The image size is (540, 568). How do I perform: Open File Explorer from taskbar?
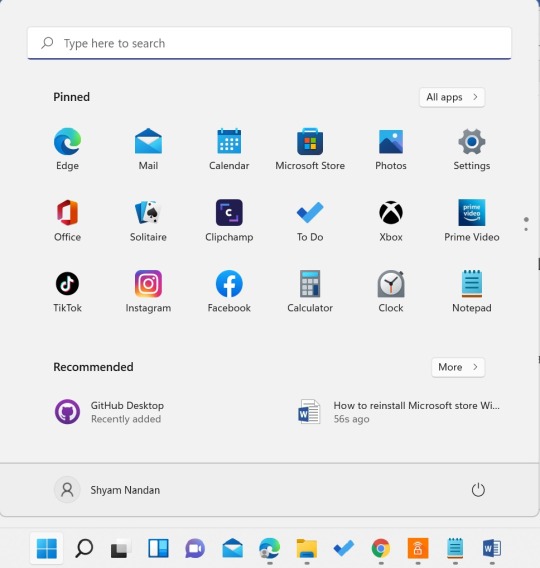tap(307, 548)
